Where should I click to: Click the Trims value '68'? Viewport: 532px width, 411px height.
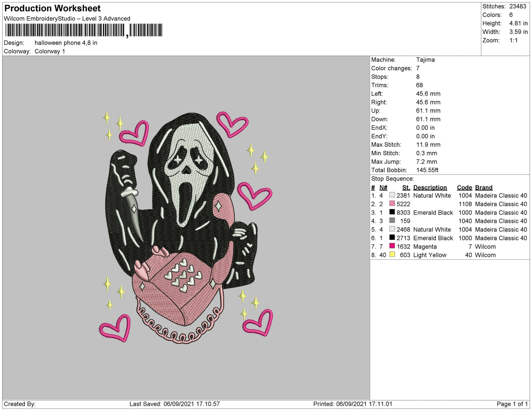coord(419,85)
